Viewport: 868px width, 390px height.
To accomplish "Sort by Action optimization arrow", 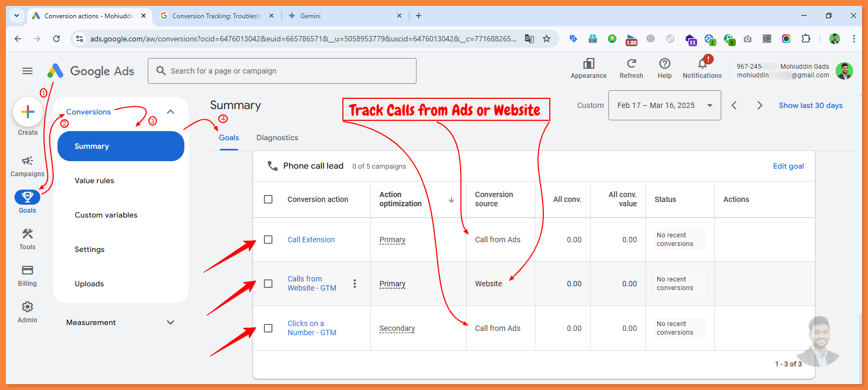I will [x=451, y=199].
